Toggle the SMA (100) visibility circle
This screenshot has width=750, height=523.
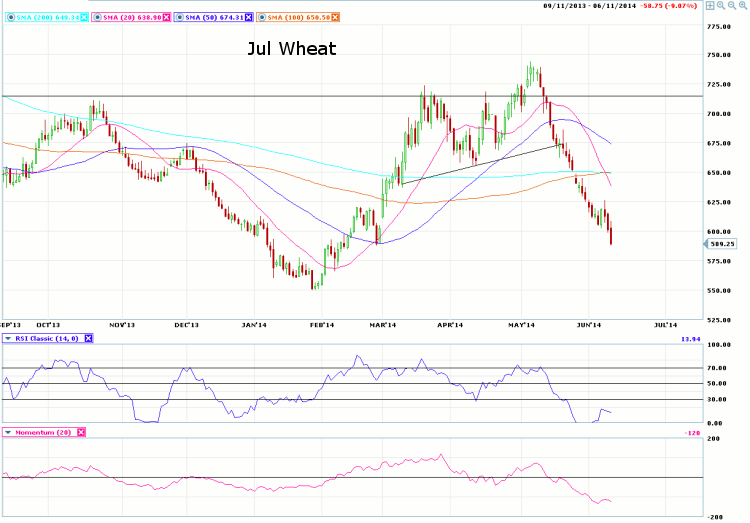(265, 17)
